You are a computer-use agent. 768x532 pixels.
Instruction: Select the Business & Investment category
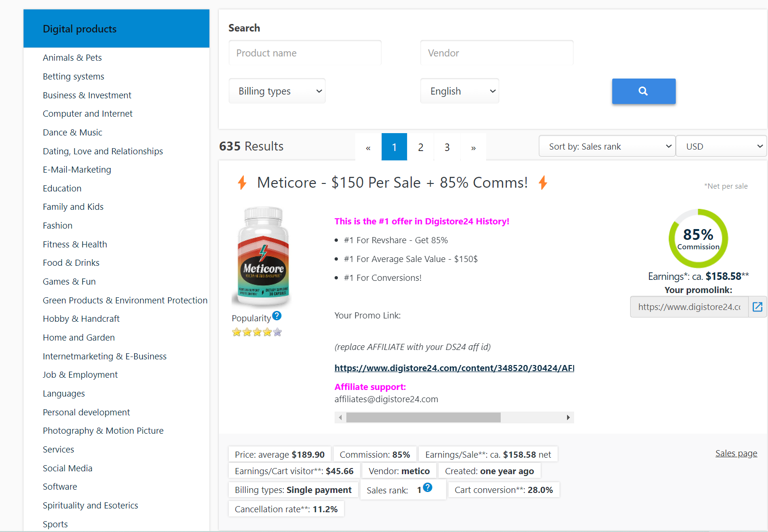coord(87,95)
